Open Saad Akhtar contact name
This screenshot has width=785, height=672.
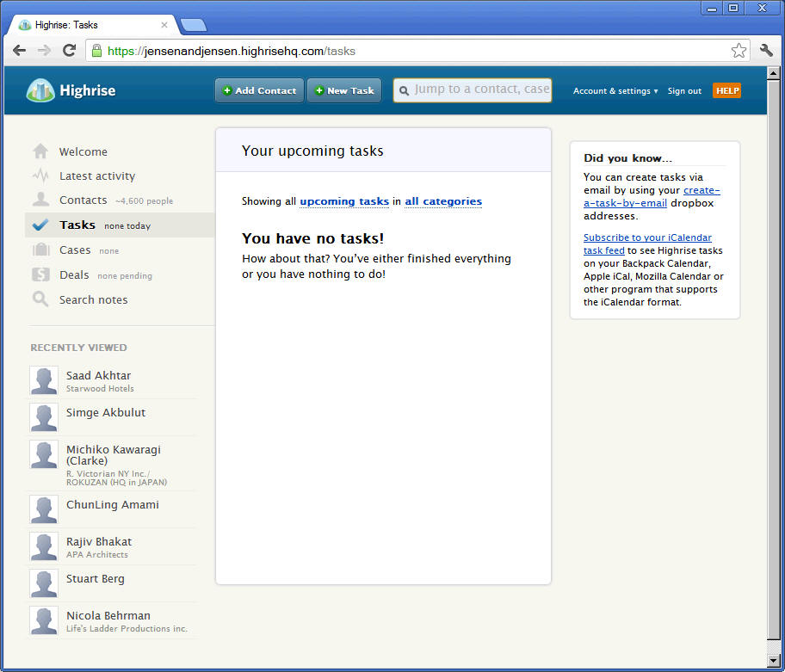[x=98, y=375]
